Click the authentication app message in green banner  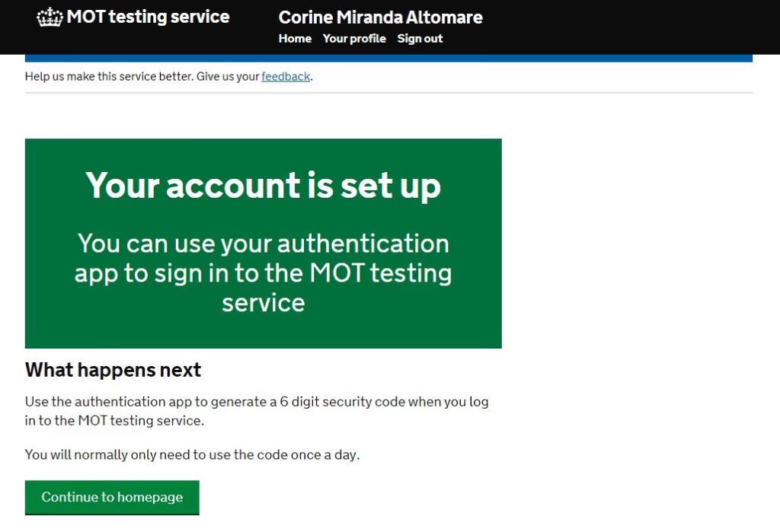263,272
